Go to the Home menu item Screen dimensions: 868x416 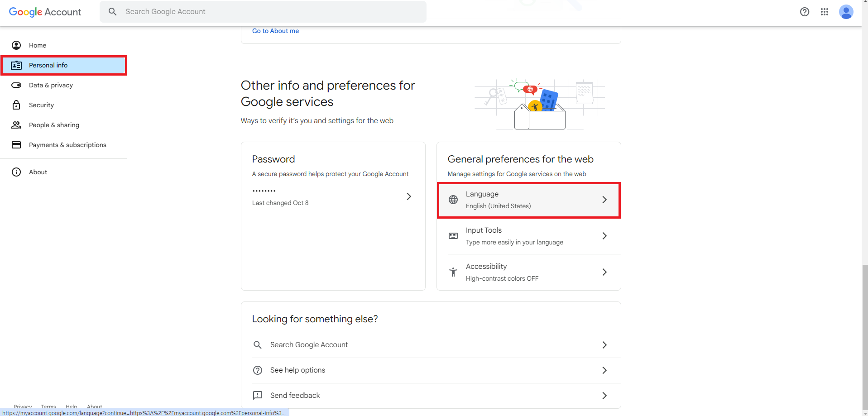63,45
